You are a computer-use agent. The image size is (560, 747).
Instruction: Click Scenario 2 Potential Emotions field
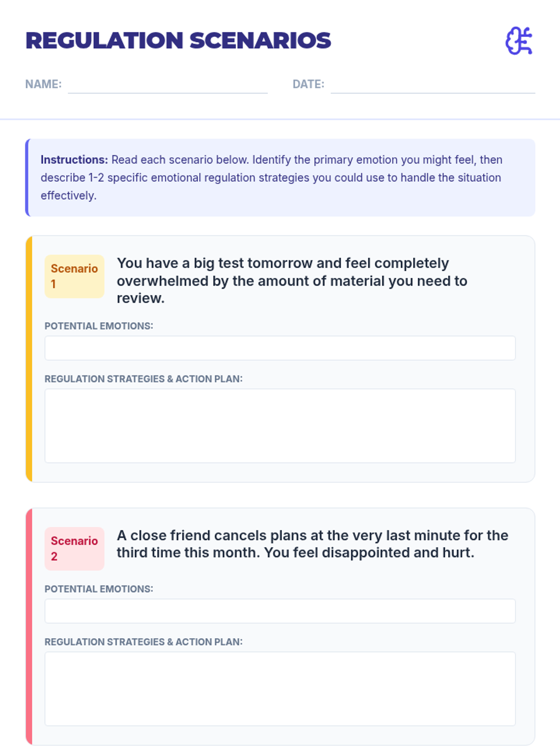point(280,611)
